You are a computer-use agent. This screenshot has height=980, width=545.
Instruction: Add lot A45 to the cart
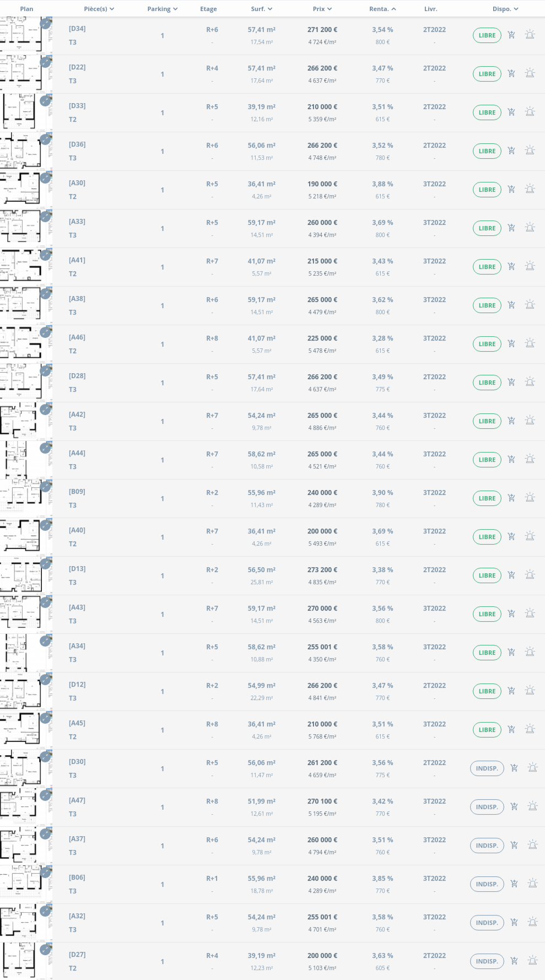(x=511, y=730)
